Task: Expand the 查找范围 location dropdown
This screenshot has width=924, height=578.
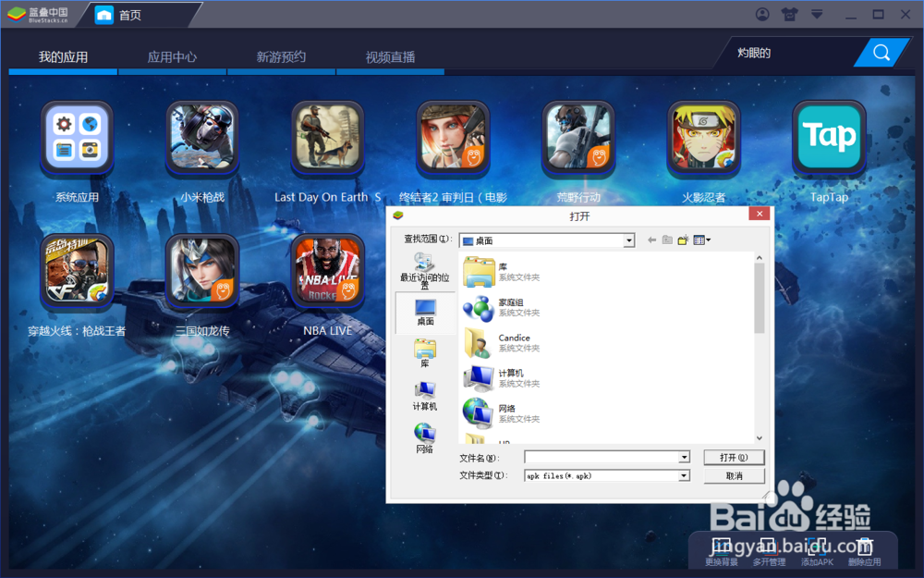Action: pos(628,240)
